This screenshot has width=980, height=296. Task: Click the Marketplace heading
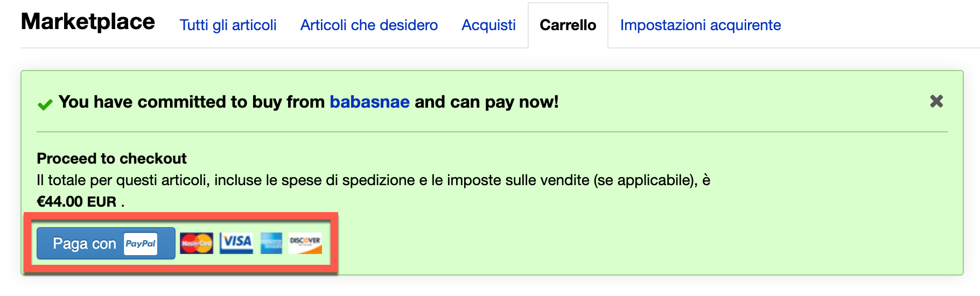(x=88, y=22)
